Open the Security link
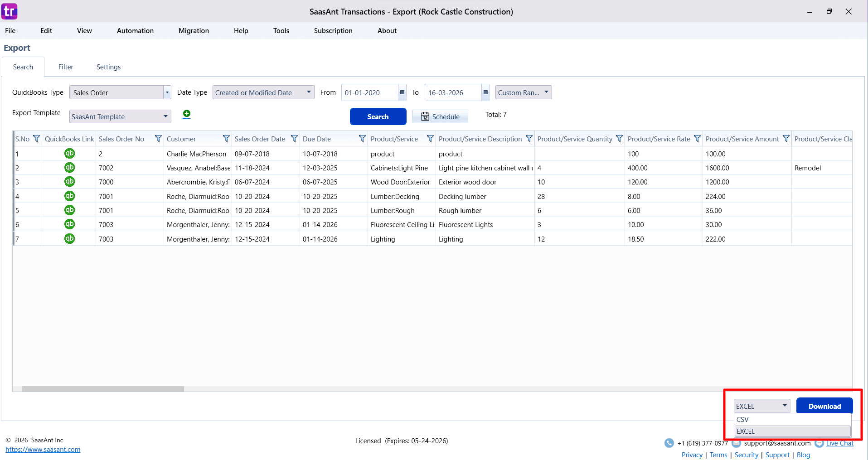The width and height of the screenshot is (868, 460). point(747,455)
